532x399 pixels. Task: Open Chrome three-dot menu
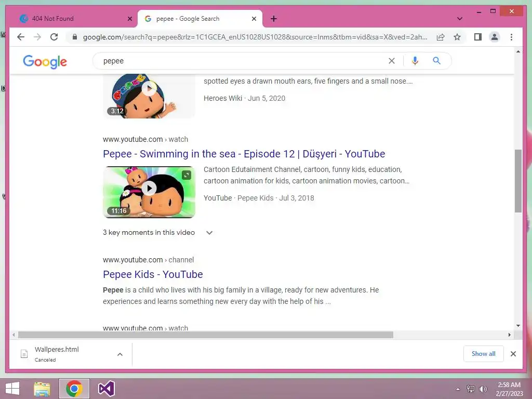tap(511, 37)
